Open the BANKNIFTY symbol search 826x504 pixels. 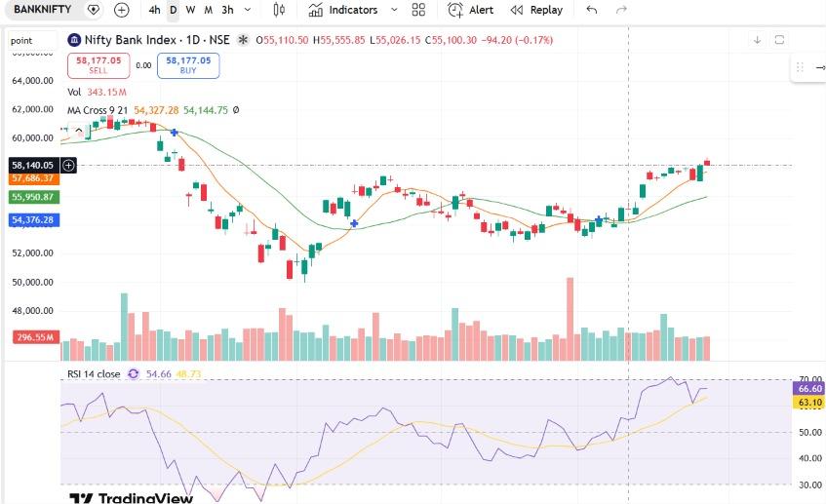point(42,10)
